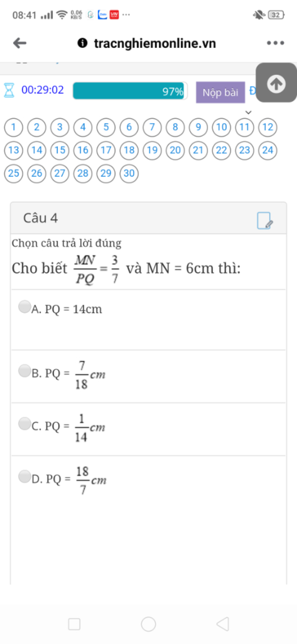Open question 17 from the number grid
The width and height of the screenshot is (297, 644).
pyautogui.click(x=106, y=150)
